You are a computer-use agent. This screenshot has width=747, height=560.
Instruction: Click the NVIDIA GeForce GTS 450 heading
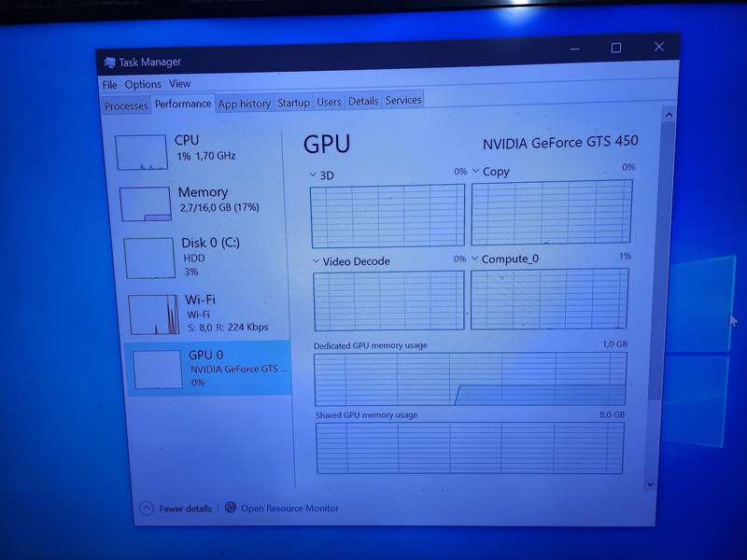(560, 143)
